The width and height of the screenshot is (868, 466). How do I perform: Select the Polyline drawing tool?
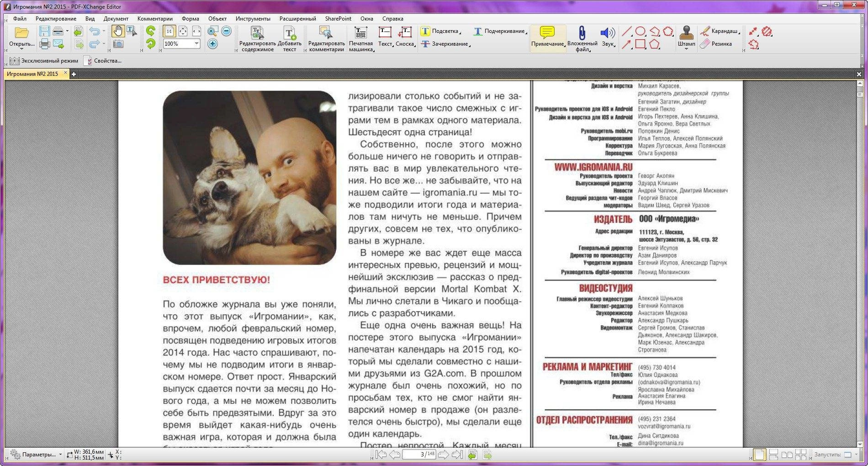(x=655, y=31)
